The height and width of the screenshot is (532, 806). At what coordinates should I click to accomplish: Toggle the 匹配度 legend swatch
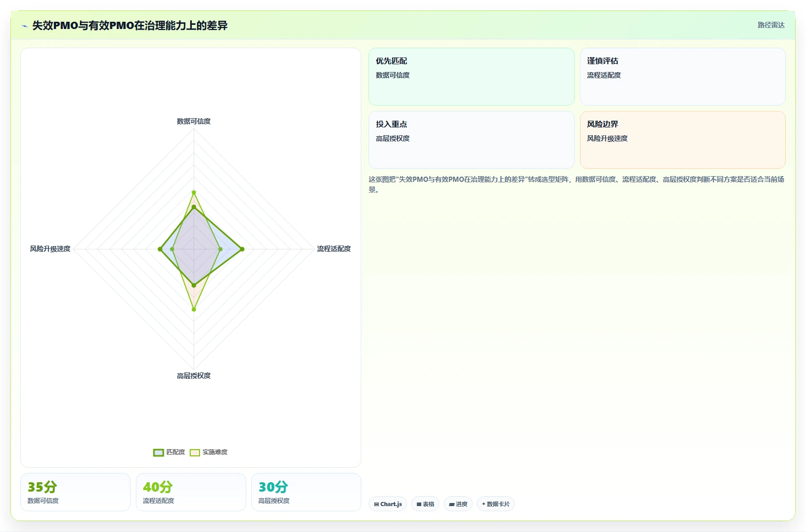[159, 453]
